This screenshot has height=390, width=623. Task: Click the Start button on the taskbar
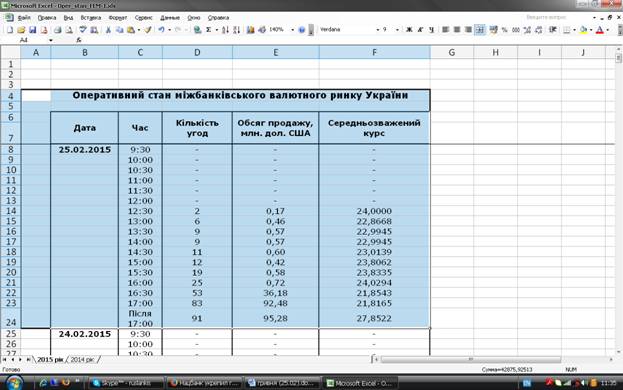pos(14,383)
